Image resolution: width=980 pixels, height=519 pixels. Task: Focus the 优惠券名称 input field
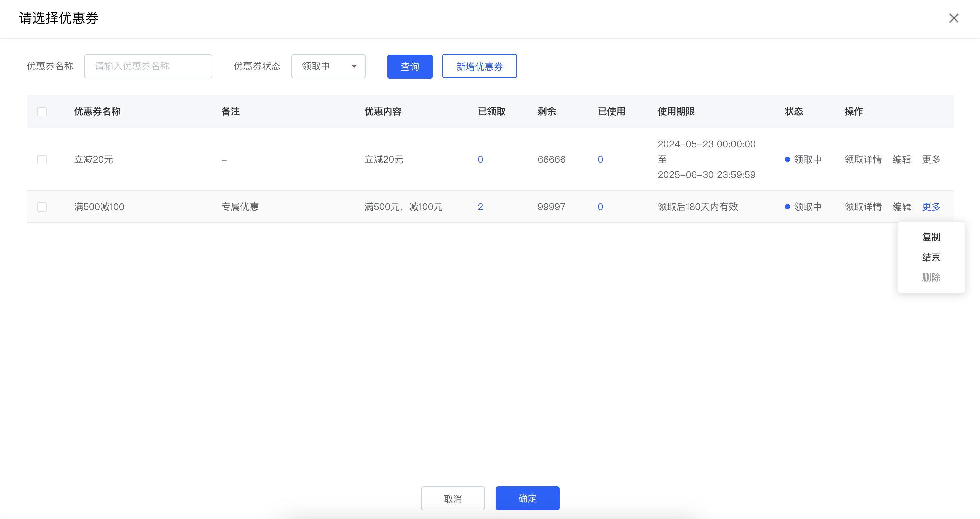point(148,66)
